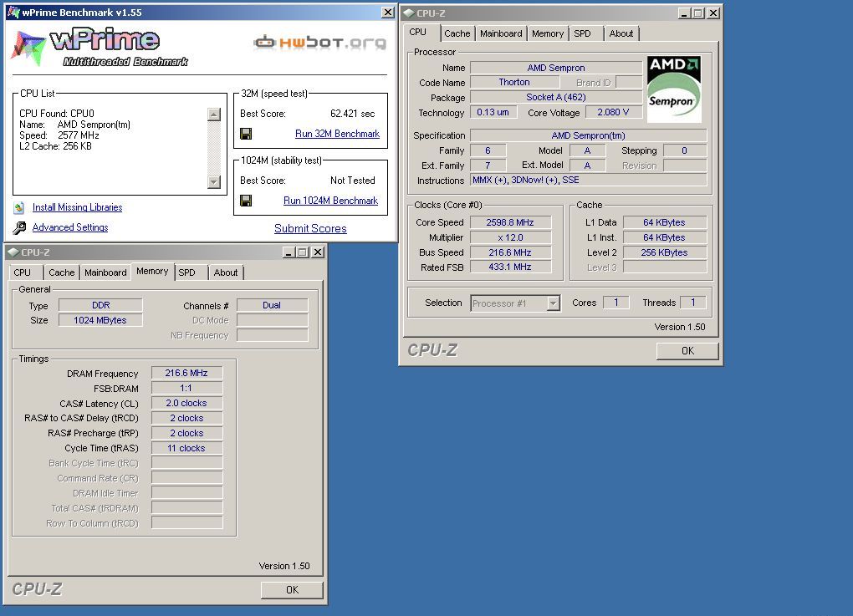Image resolution: width=853 pixels, height=616 pixels.
Task: Click the Level 2 256 KBytes cache field
Action: point(664,252)
